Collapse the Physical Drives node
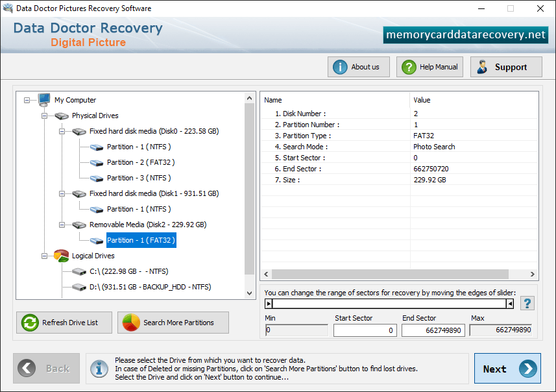The image size is (556, 392). (x=44, y=116)
